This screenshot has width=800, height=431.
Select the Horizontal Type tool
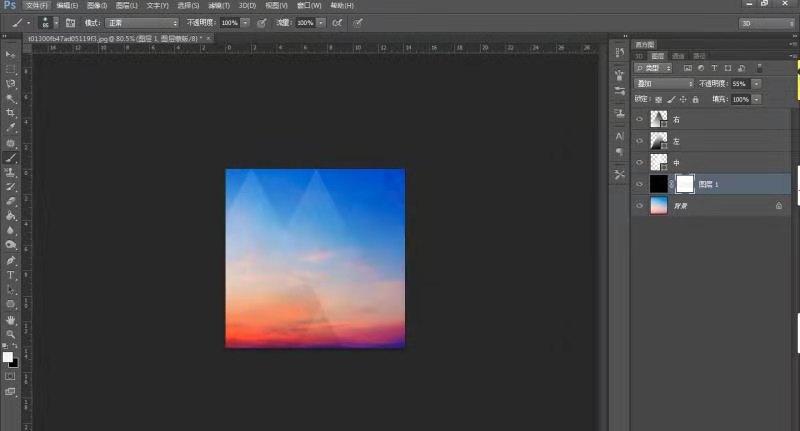tap(10, 275)
